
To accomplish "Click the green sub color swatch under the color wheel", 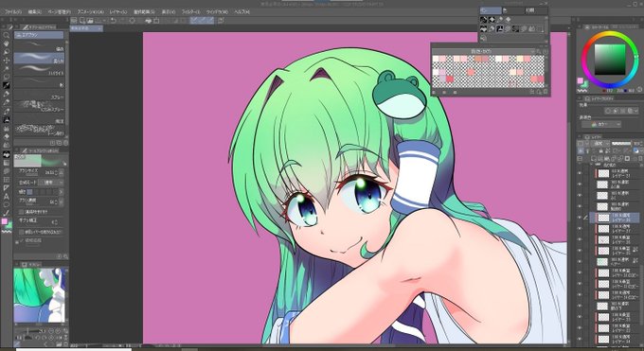I will coord(585,84).
